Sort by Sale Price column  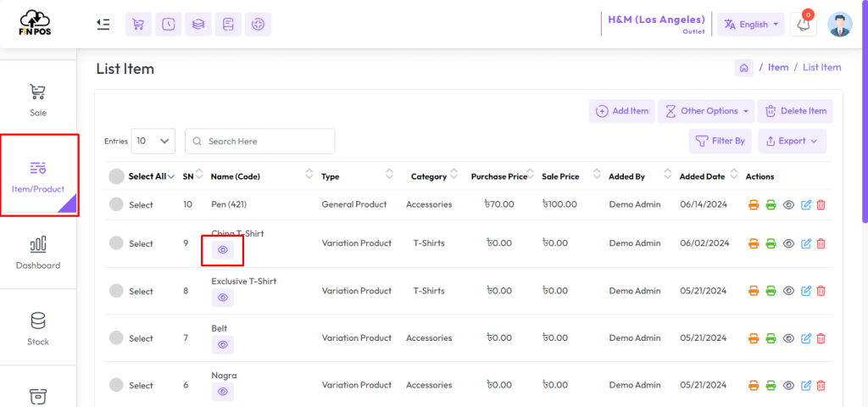tap(596, 174)
